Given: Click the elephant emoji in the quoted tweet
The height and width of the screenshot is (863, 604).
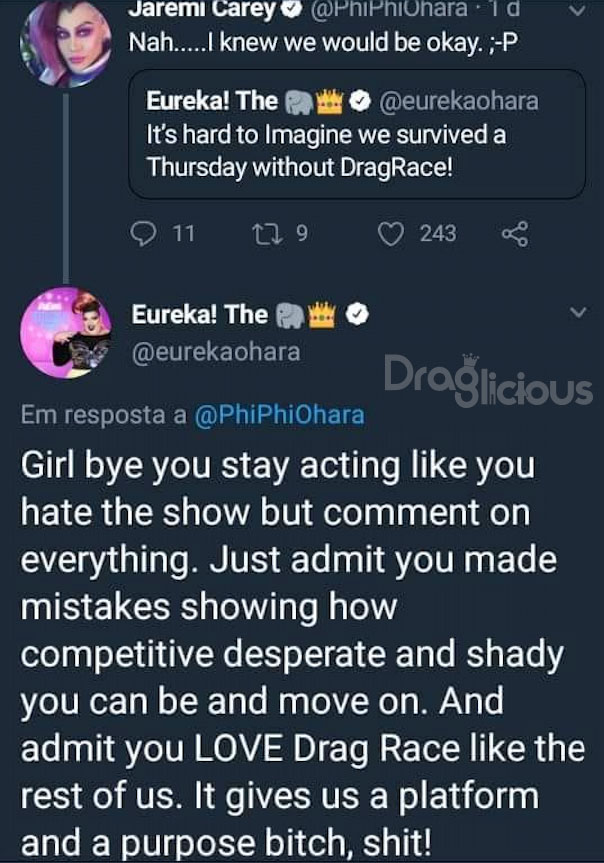Looking at the screenshot, I should click(x=298, y=101).
